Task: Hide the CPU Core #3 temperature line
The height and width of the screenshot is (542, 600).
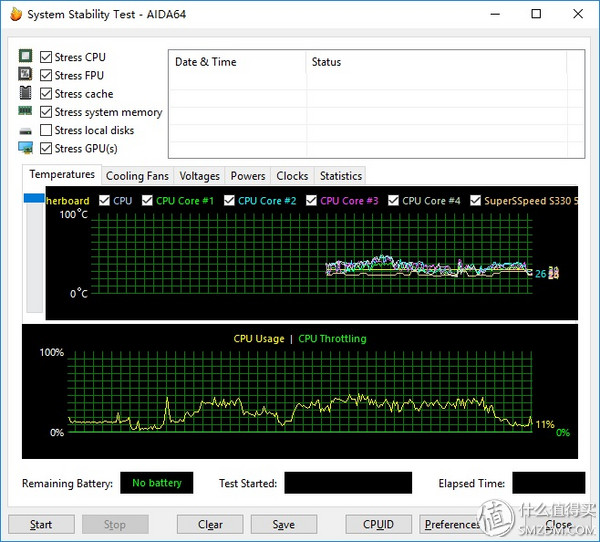Action: coord(311,200)
